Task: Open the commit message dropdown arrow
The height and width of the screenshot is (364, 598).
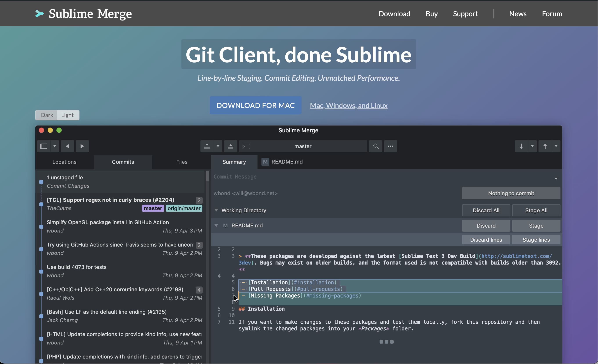Action: coord(556,179)
